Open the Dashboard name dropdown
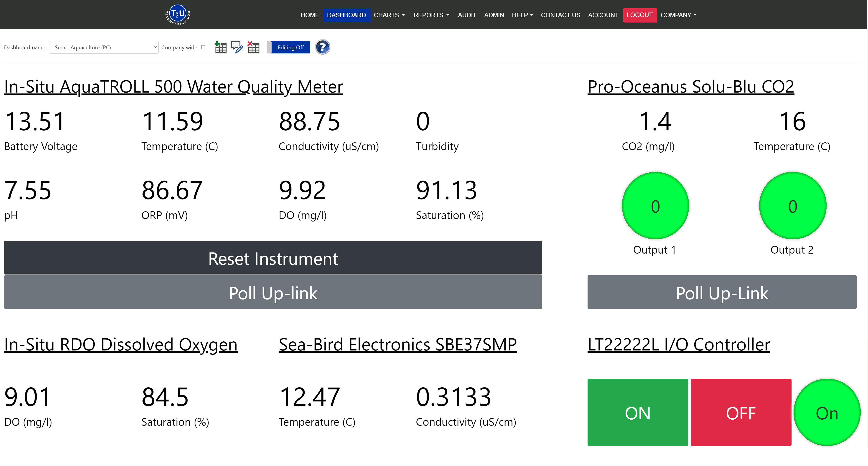Viewport: 868px width, 466px height. [104, 48]
